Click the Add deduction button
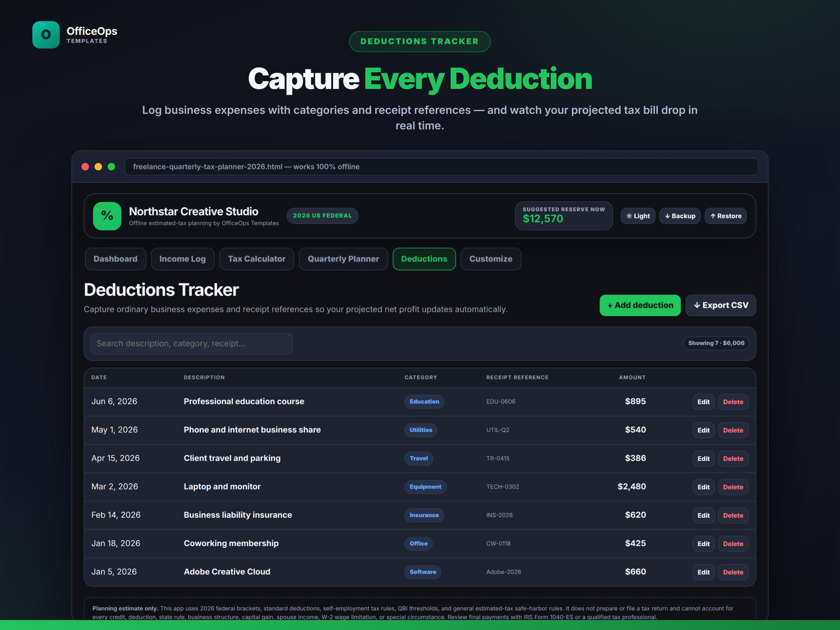This screenshot has width=840, height=630. (x=640, y=305)
